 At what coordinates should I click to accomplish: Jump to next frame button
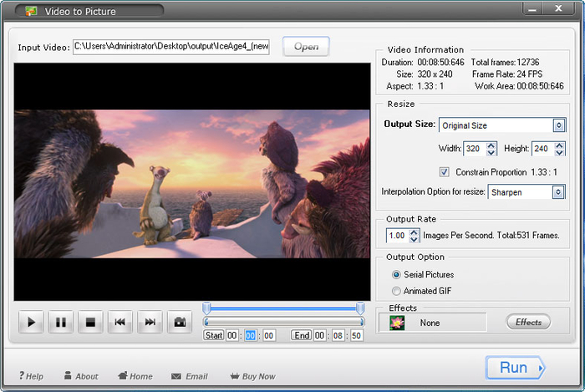(150, 322)
